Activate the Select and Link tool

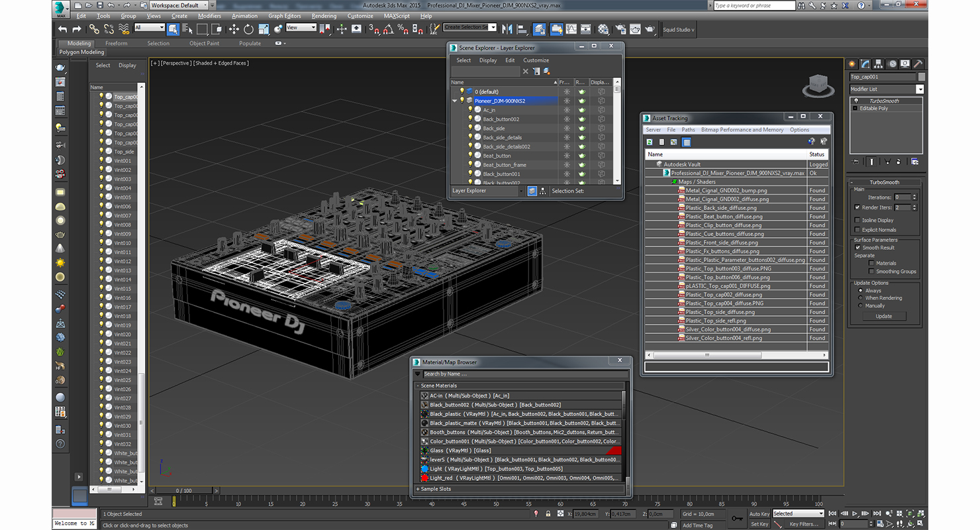point(94,29)
